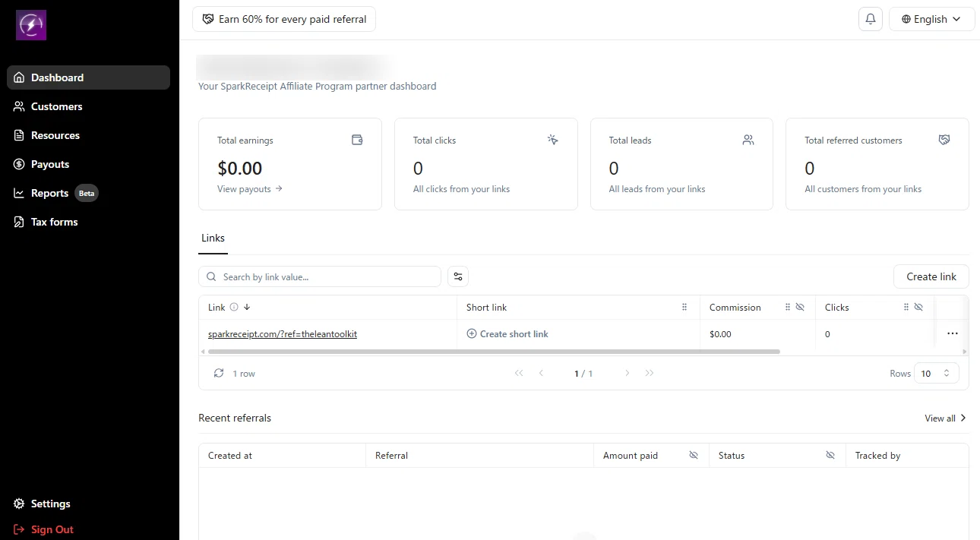Viewport: 980px width, 540px height.
Task: Refresh the links table
Action: 219,373
